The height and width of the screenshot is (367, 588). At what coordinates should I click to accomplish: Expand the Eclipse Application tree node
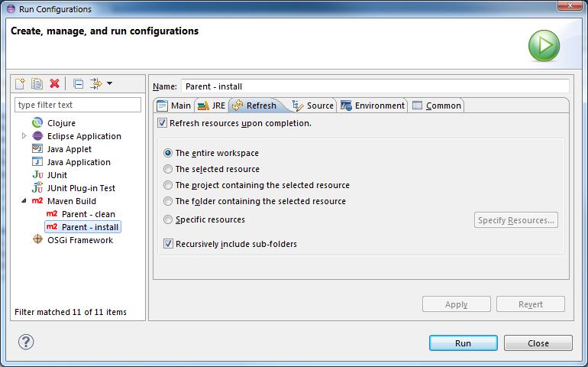coord(24,136)
